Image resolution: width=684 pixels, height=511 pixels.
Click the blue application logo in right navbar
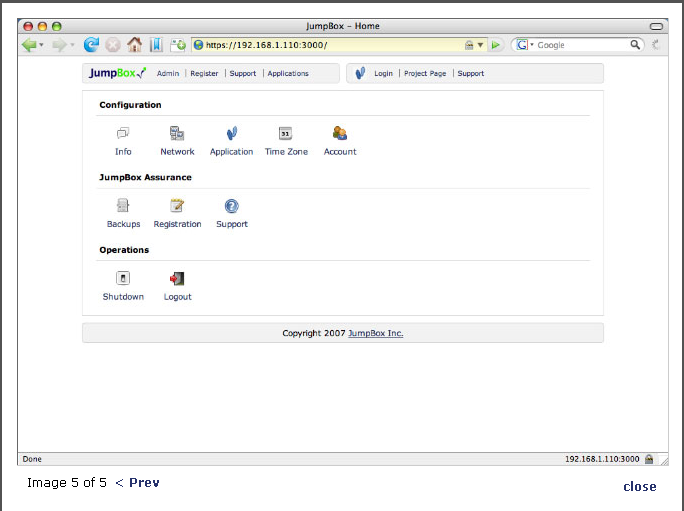(360, 73)
